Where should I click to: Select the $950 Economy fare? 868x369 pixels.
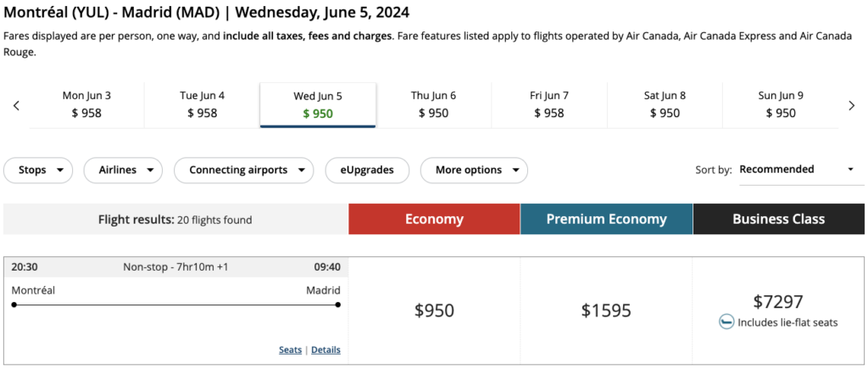[x=434, y=310]
